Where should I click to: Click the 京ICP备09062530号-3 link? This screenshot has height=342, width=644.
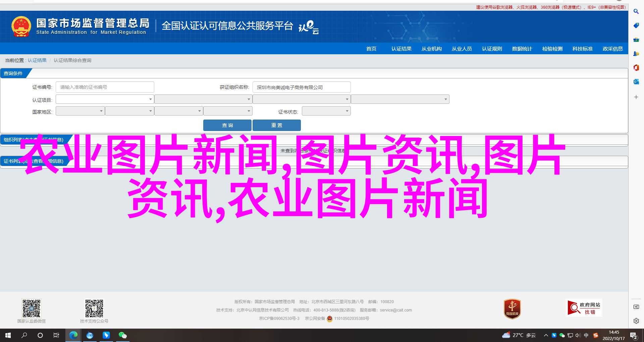tap(279, 319)
